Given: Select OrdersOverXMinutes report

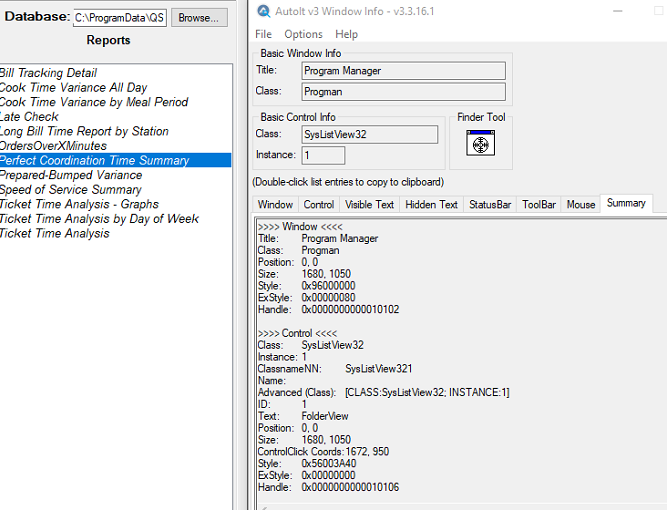Looking at the screenshot, I should 116,146.
